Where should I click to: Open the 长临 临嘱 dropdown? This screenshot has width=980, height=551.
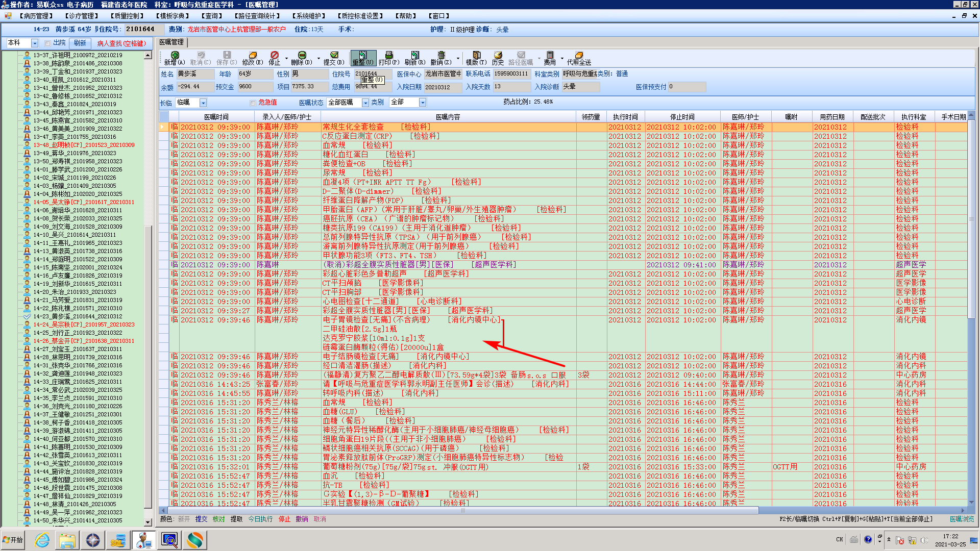point(203,103)
